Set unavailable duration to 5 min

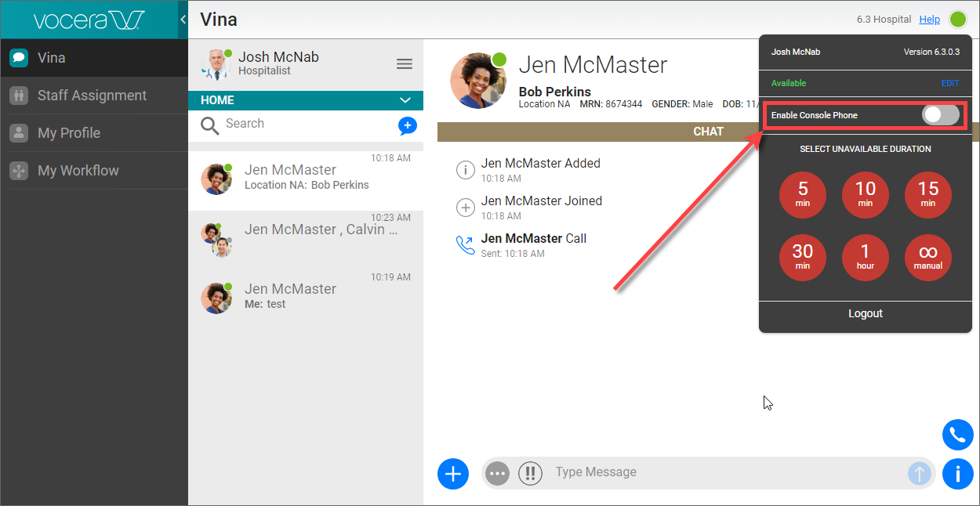(x=802, y=194)
